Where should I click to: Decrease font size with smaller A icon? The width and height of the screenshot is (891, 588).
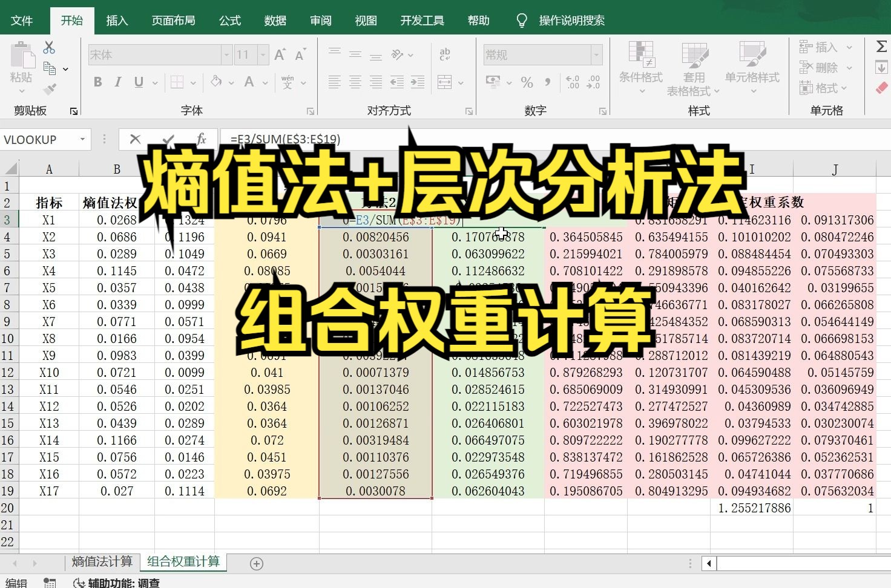coord(300,54)
